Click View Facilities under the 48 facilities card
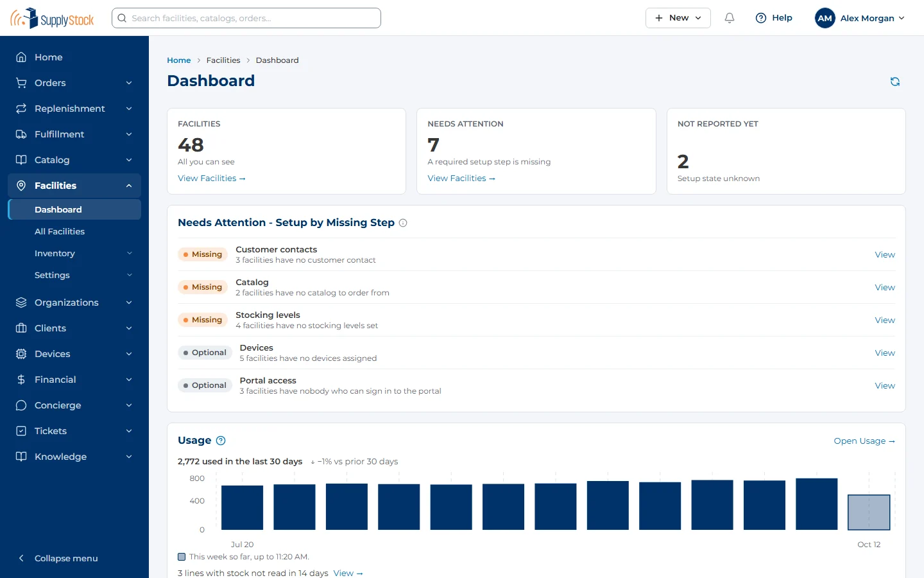 point(212,179)
